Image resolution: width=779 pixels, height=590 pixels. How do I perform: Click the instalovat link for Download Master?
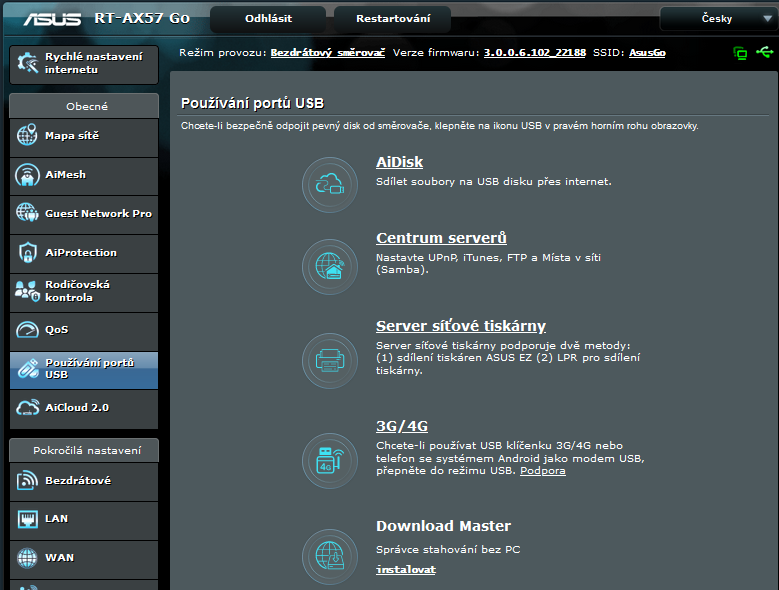(405, 570)
